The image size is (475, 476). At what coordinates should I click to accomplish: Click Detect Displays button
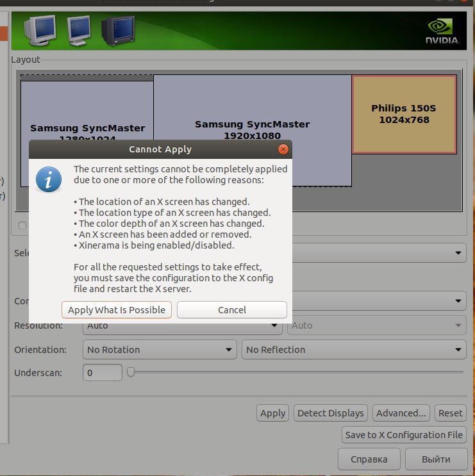[330, 413]
